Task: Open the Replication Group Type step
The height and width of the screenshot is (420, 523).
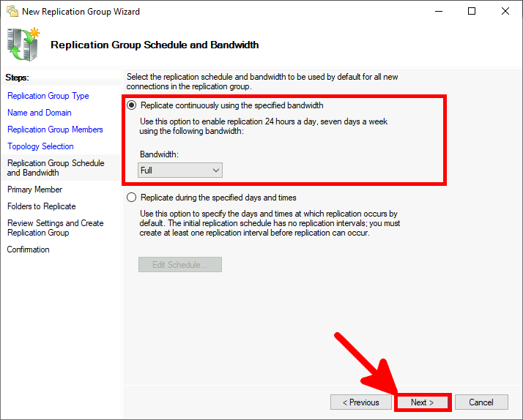Action: point(48,96)
